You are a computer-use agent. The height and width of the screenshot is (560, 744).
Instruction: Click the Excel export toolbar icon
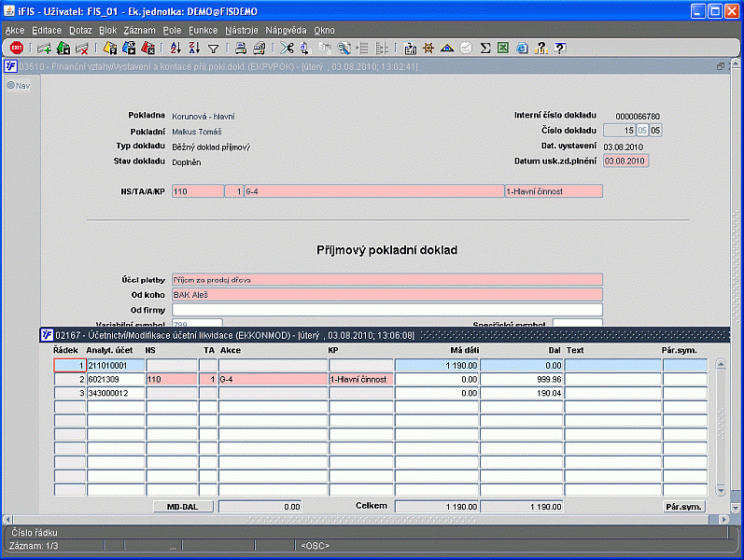click(x=503, y=48)
